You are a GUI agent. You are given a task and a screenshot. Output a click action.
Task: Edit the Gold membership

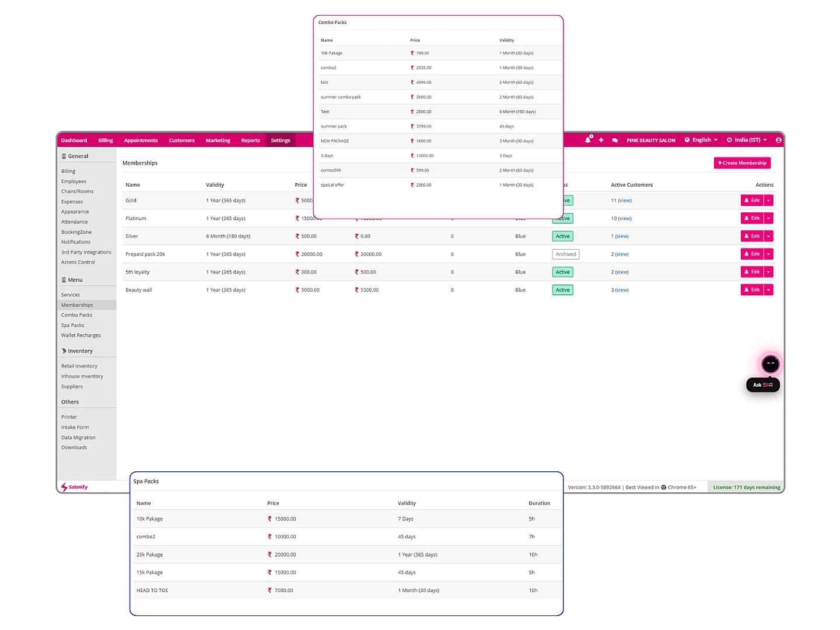point(752,201)
